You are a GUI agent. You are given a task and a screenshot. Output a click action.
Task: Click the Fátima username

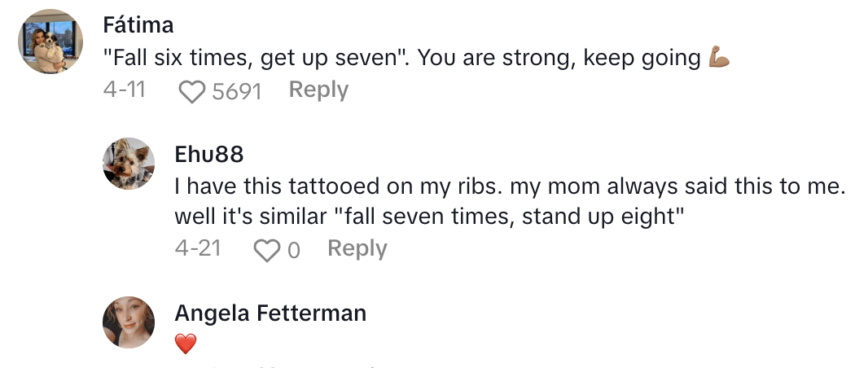pos(138,25)
